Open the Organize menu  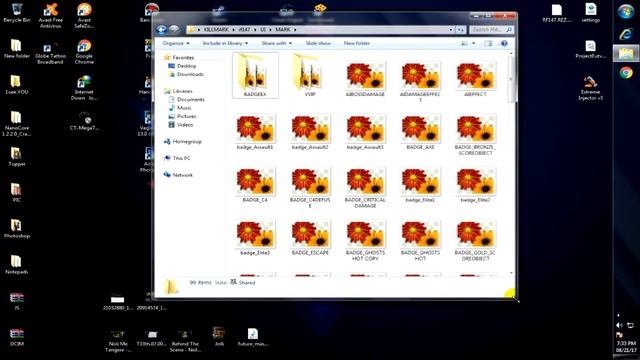(176, 43)
